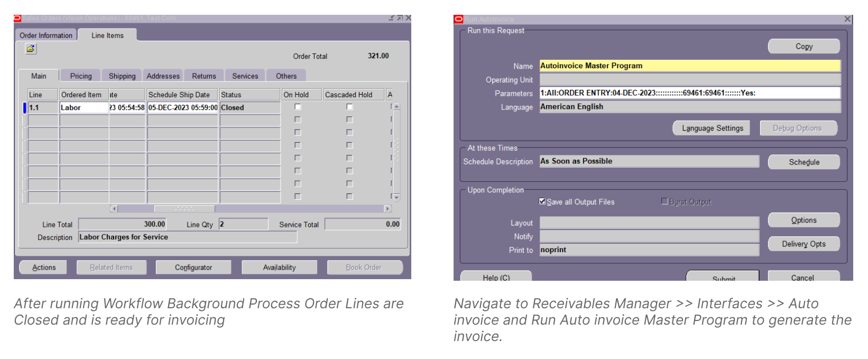Go to the Addresses sub-tab
The height and width of the screenshot is (359, 868).
(x=163, y=76)
